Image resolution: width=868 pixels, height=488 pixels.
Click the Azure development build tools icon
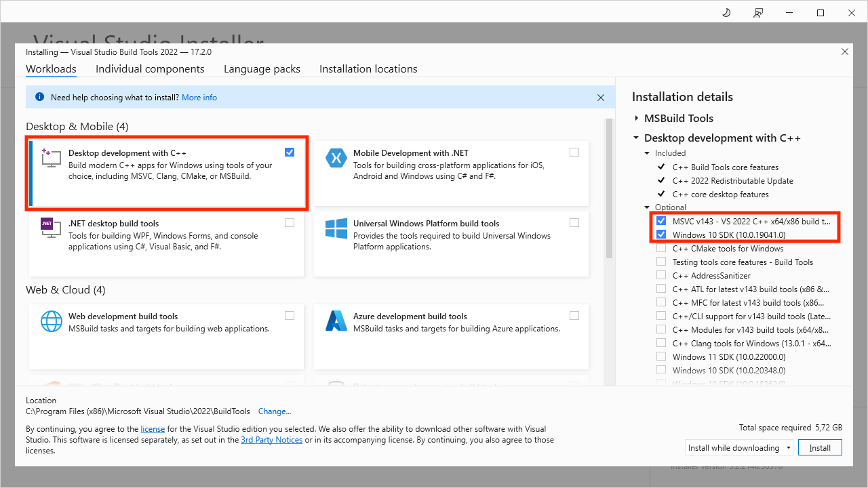336,321
